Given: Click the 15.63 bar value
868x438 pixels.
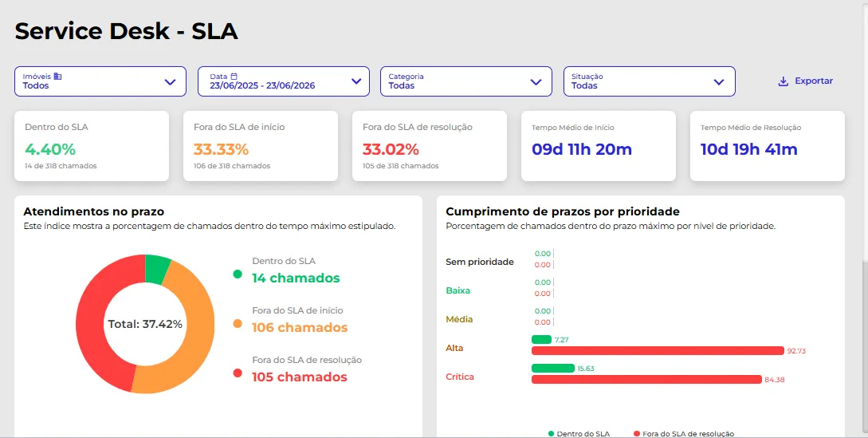Looking at the screenshot, I should (x=586, y=369).
